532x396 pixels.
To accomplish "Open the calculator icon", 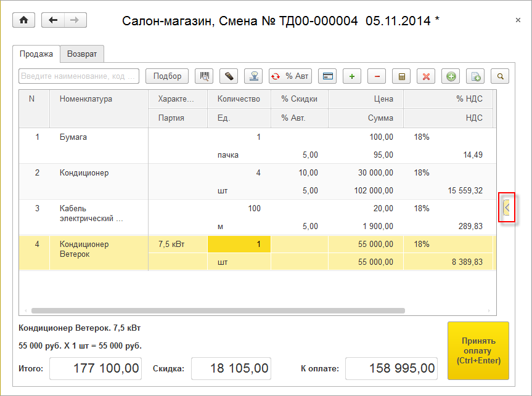I will 401,76.
